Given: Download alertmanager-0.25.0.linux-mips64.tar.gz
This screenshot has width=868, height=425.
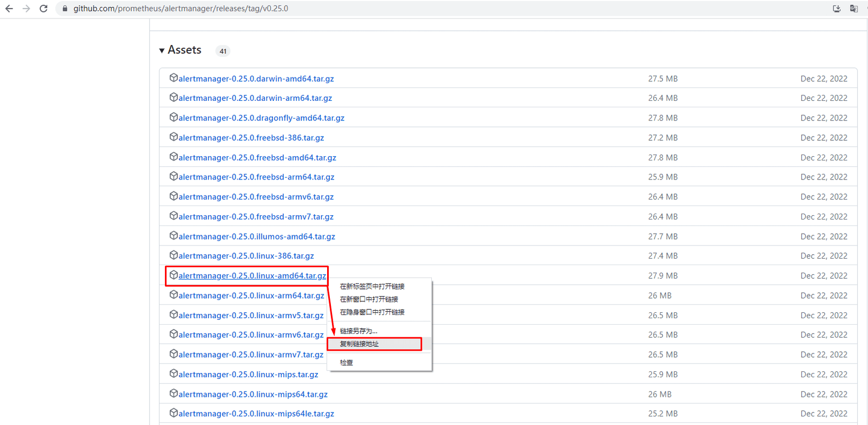Looking at the screenshot, I should tap(253, 395).
